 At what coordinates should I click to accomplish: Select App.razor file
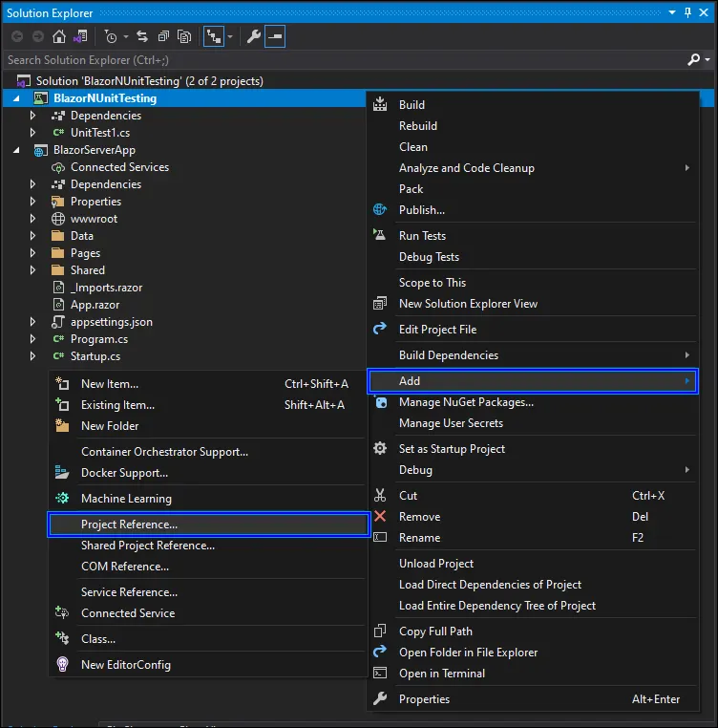pos(95,305)
